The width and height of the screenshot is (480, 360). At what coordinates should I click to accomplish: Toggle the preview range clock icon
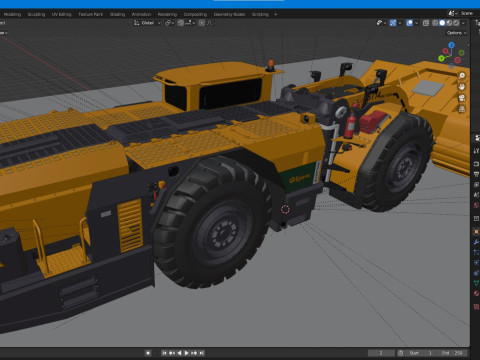click(x=401, y=353)
